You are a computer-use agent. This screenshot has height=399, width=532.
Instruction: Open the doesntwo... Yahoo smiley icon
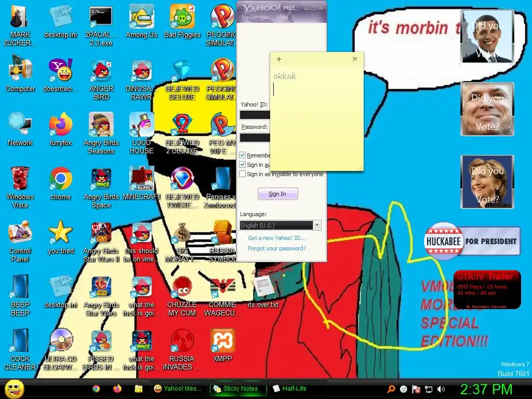tap(60, 75)
